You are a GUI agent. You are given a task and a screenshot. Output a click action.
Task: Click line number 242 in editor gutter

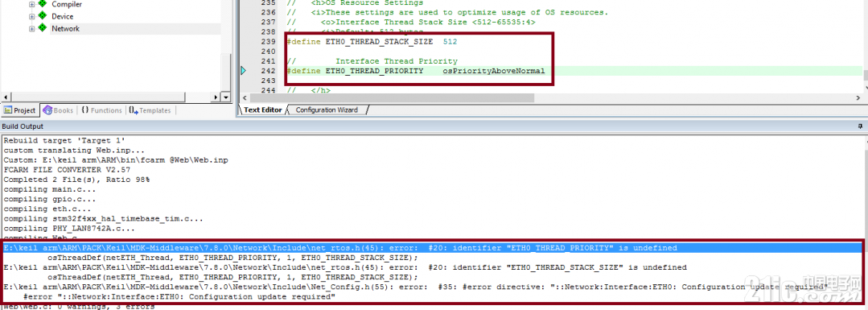pyautogui.click(x=268, y=71)
